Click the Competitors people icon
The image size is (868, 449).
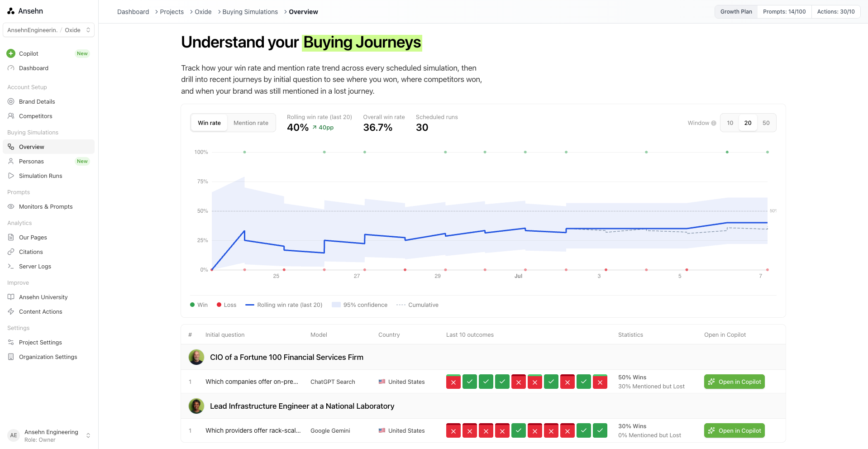(11, 116)
